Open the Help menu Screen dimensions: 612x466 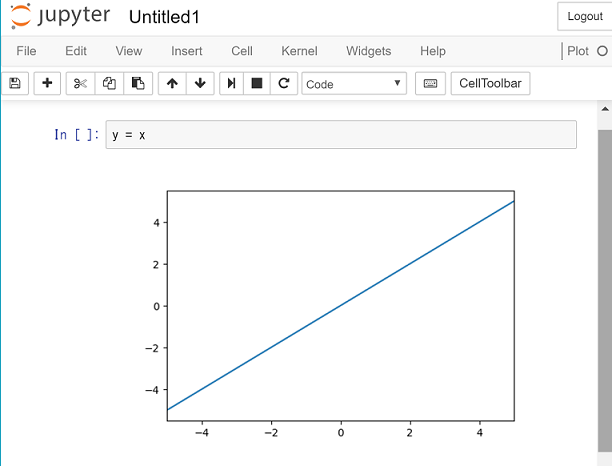tap(433, 51)
